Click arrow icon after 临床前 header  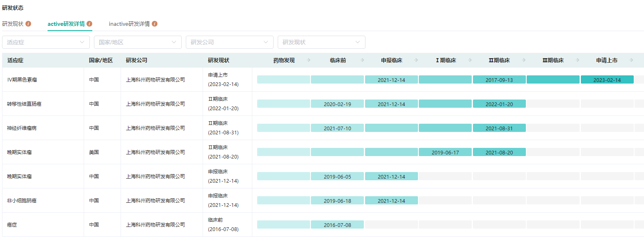point(362,60)
